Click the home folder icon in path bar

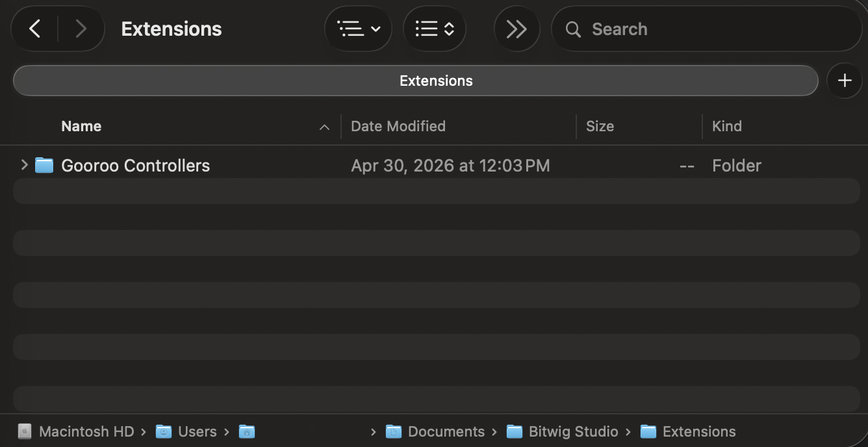pos(247,431)
